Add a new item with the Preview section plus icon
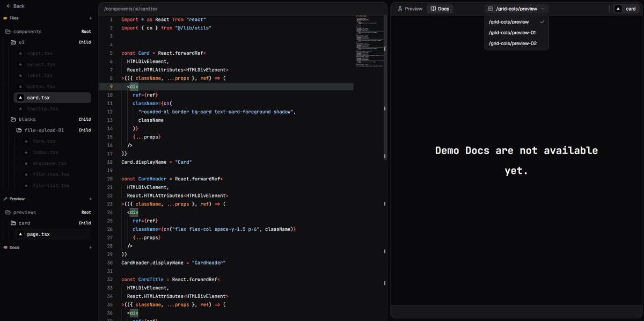This screenshot has height=321, width=644. click(x=90, y=199)
